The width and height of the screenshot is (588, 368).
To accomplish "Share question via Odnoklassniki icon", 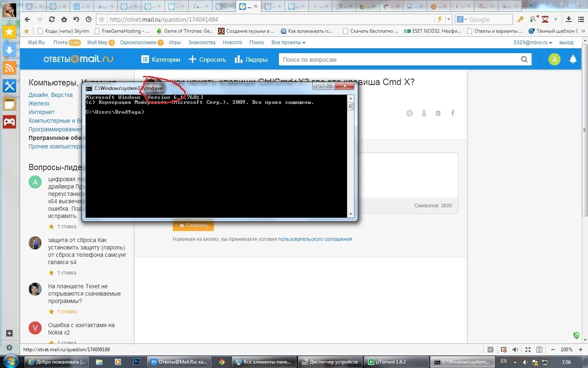I will (424, 113).
